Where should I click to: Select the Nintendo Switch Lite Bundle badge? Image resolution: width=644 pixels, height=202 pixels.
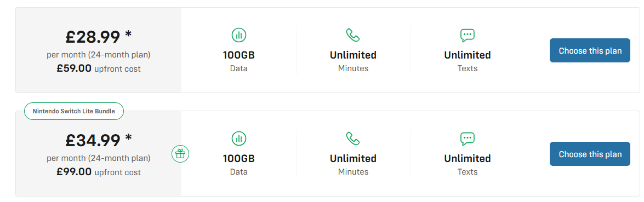coord(74,111)
